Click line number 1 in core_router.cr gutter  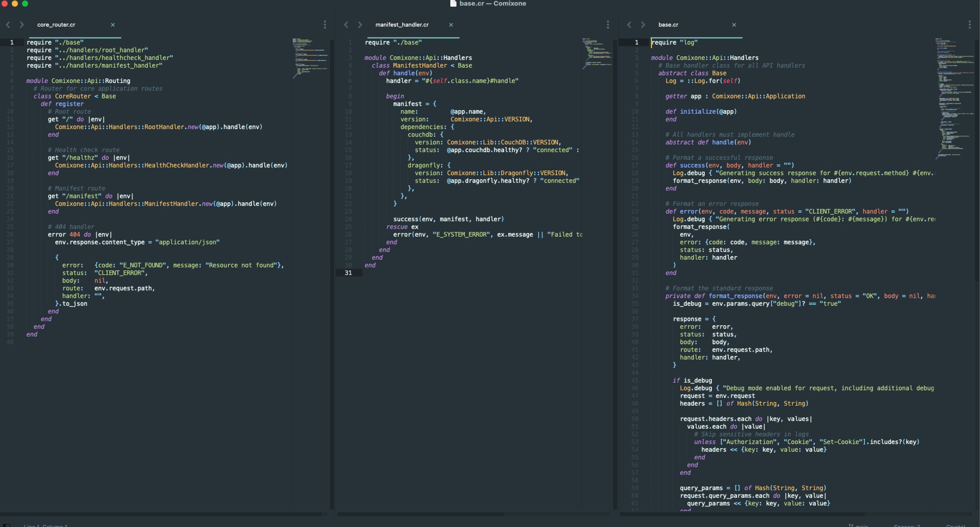pos(12,42)
